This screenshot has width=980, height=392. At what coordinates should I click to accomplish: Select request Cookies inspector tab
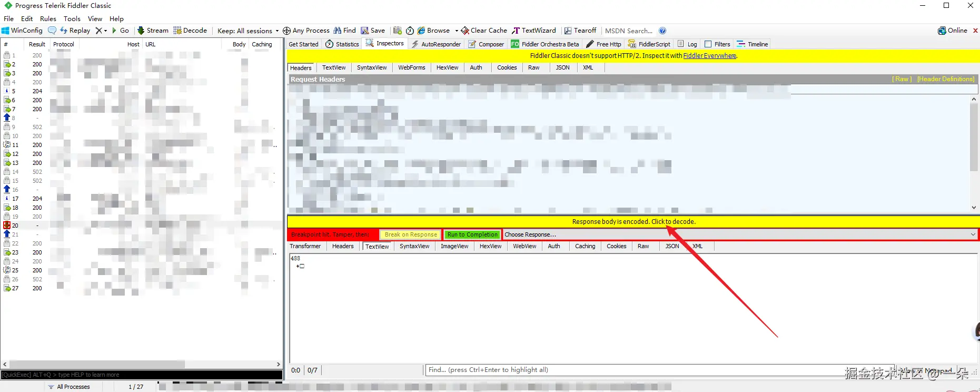[x=507, y=67]
